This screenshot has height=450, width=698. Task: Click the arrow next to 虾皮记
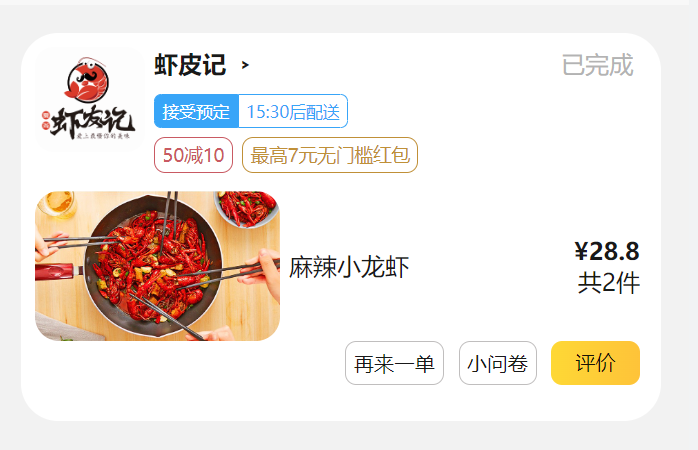tap(245, 65)
